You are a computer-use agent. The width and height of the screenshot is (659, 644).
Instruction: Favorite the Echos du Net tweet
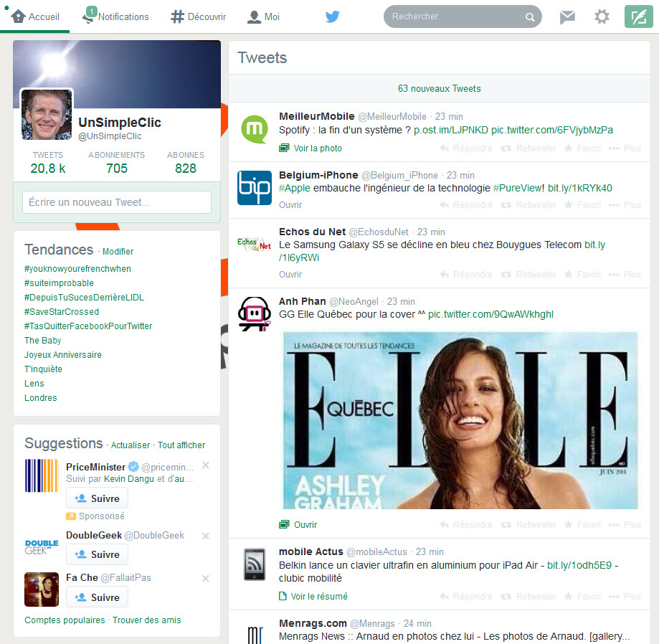(582, 274)
